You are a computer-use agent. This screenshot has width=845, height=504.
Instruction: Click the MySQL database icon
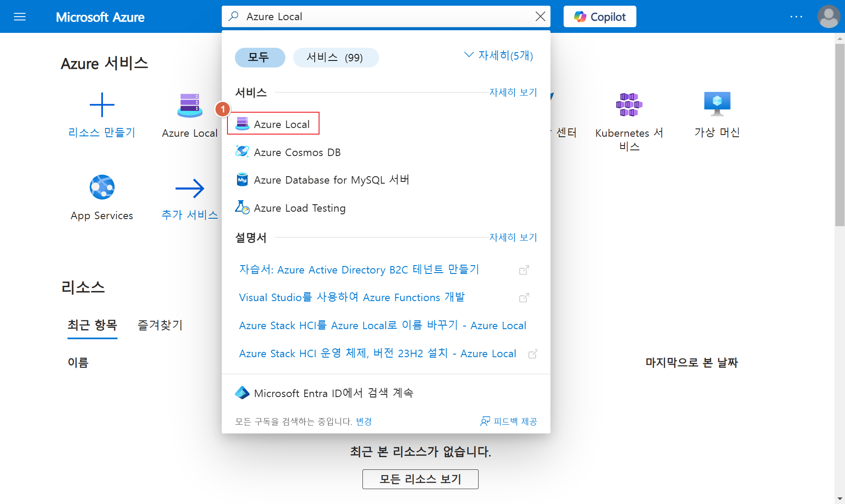pyautogui.click(x=242, y=180)
